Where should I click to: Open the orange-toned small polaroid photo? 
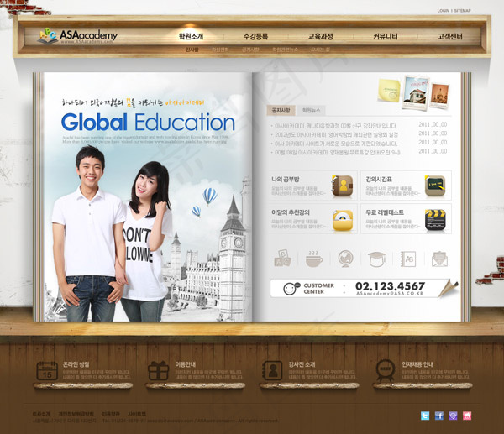tap(439, 96)
